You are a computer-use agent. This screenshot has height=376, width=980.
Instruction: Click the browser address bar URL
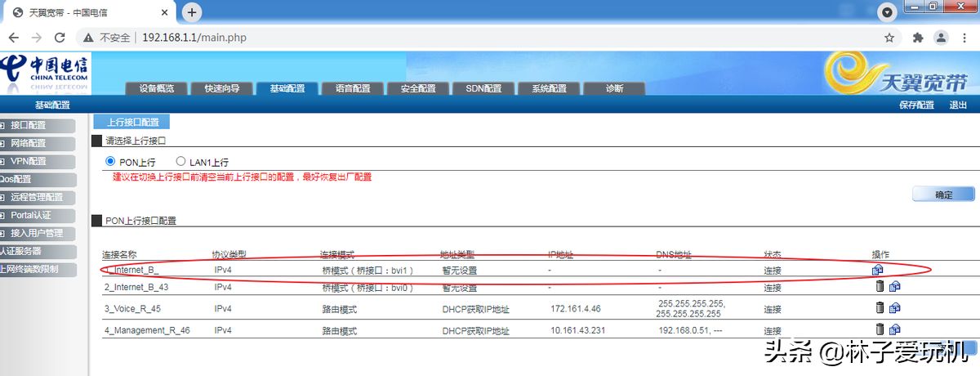pyautogui.click(x=194, y=38)
